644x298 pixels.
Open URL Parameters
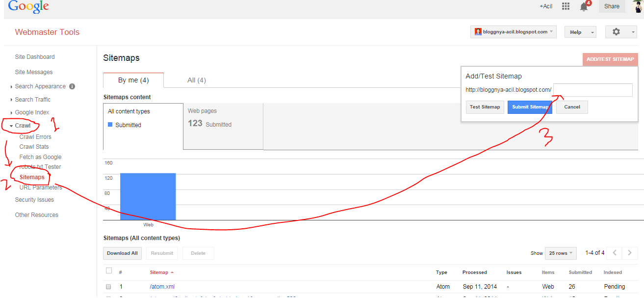coord(41,188)
